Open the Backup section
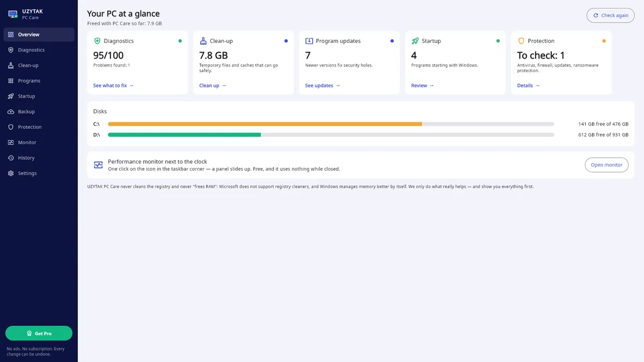 click(x=39, y=112)
